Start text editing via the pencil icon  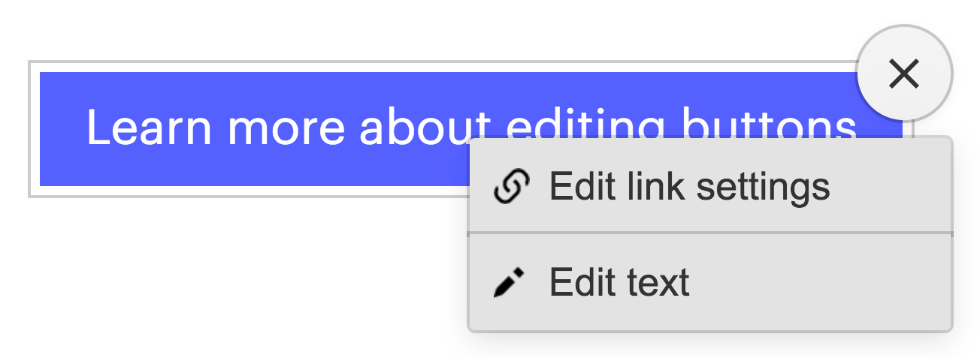click(x=509, y=283)
